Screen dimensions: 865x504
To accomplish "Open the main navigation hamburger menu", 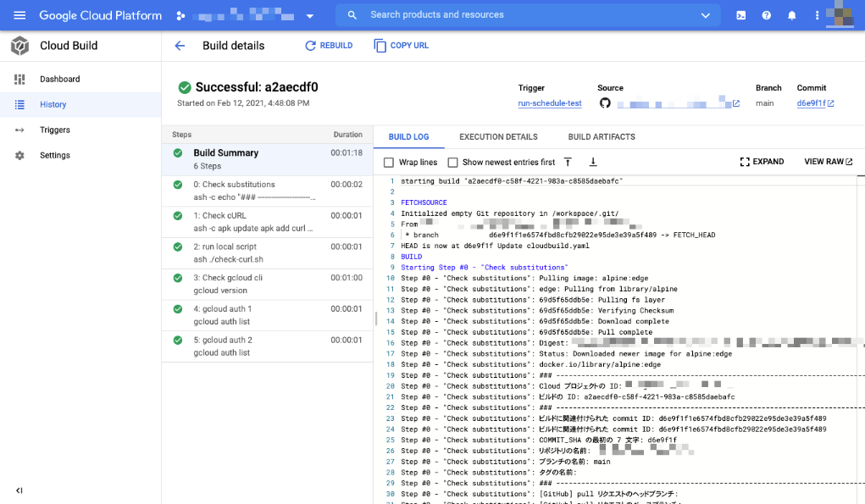I will point(19,15).
